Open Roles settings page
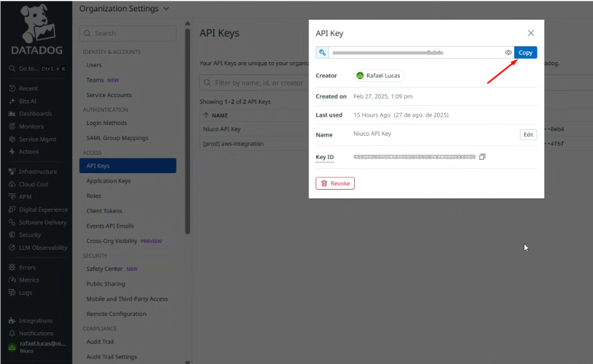 (94, 196)
